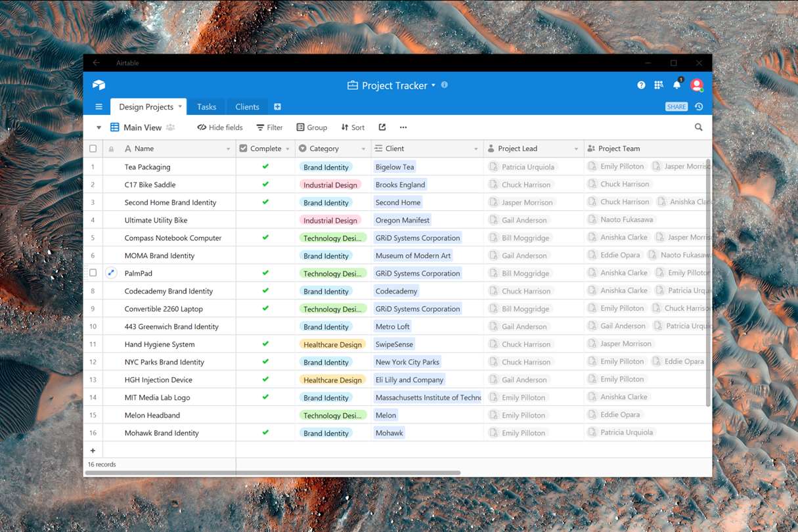Screen dimensions: 798x532
Task: Open Client column dropdown arrow
Action: [x=476, y=149]
